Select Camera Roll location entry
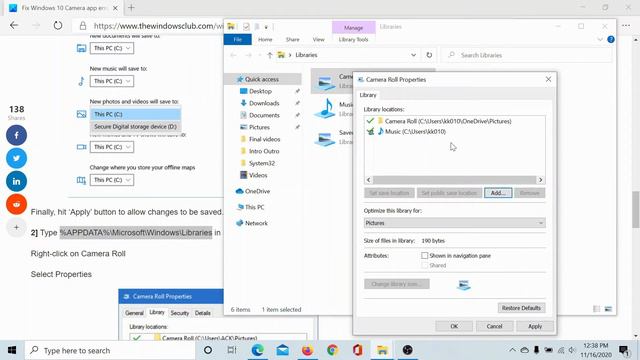Image resolution: width=640 pixels, height=360 pixels. (448, 121)
